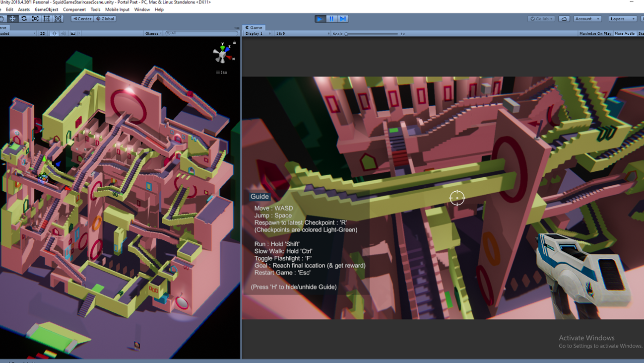Switch to the Game tab
This screenshot has width=644, height=363.
click(x=255, y=27)
